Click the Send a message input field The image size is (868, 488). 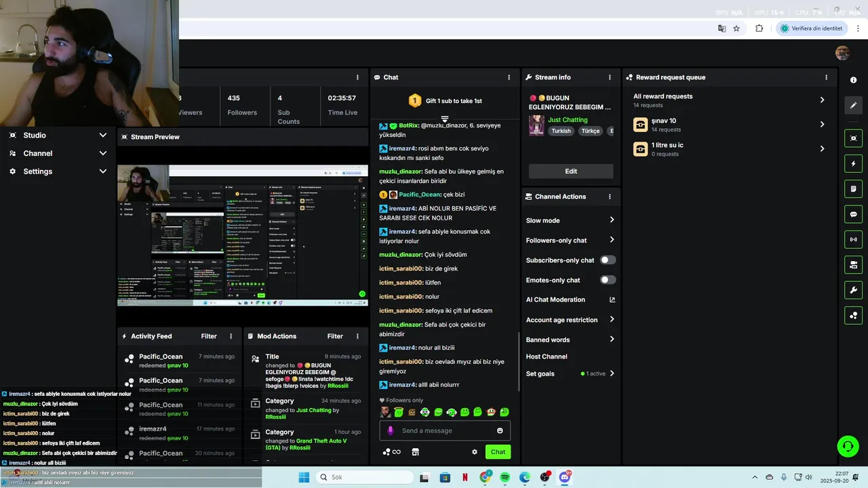[x=445, y=430]
